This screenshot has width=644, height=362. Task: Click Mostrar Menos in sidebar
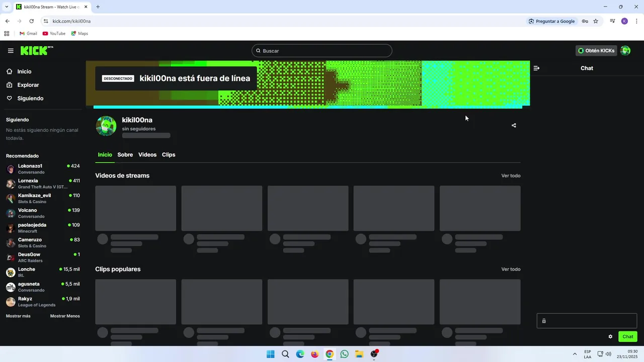click(65, 316)
